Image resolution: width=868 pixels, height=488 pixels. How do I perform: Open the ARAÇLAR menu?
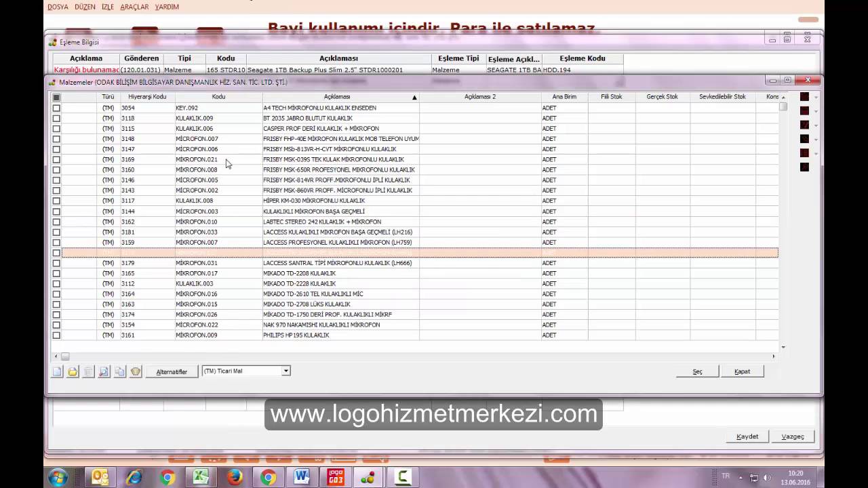pos(134,7)
